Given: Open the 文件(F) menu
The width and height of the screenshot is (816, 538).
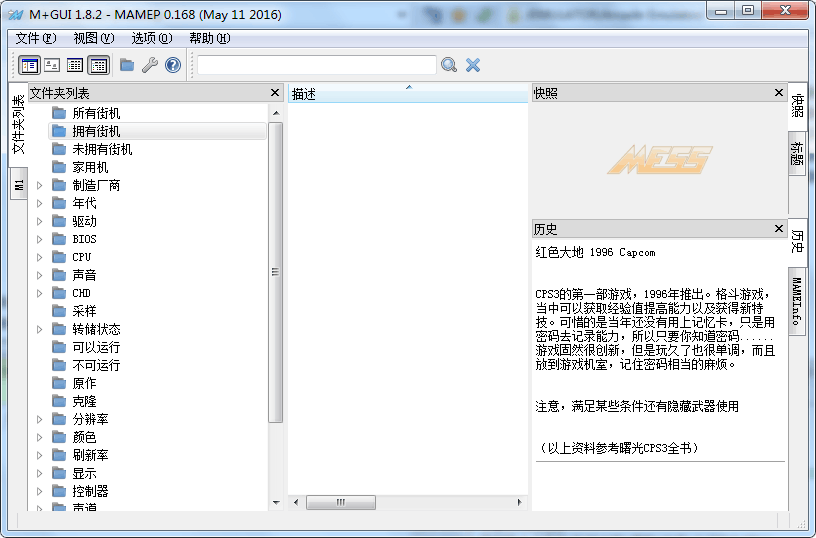Looking at the screenshot, I should 35,38.
